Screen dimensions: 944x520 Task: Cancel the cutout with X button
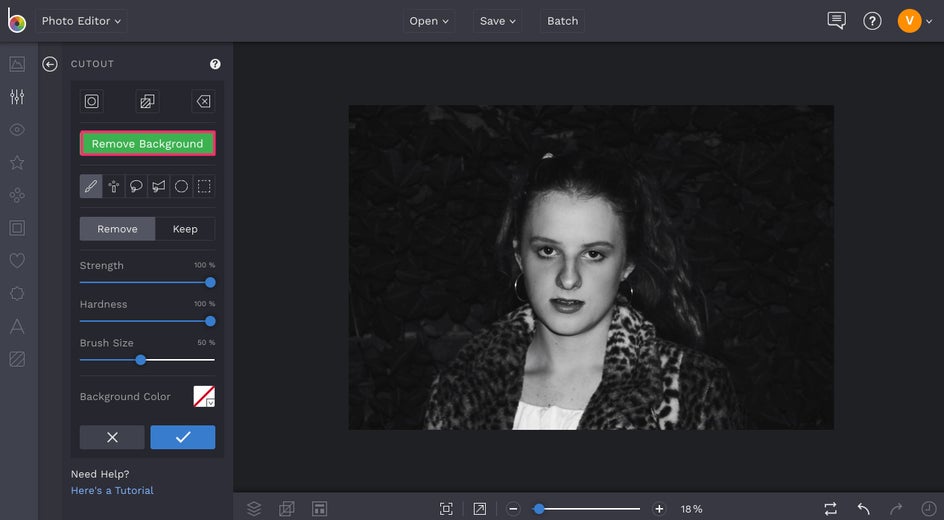point(112,438)
